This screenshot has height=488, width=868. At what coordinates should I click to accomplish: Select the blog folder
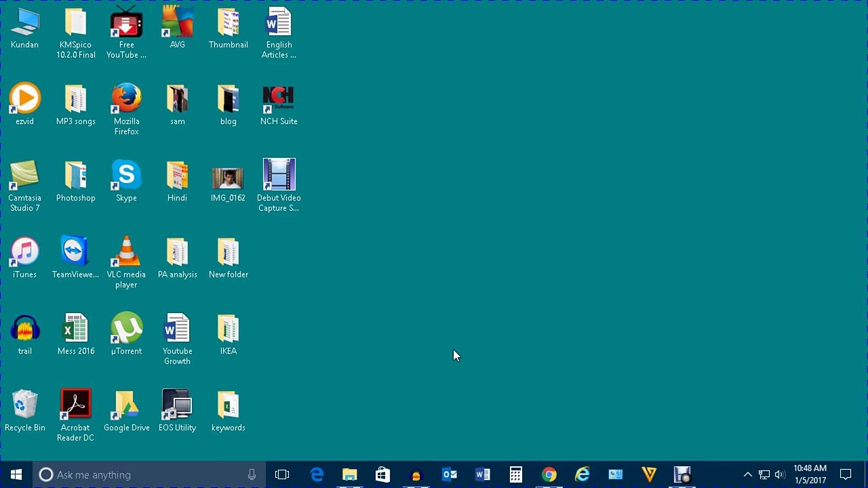(x=229, y=105)
